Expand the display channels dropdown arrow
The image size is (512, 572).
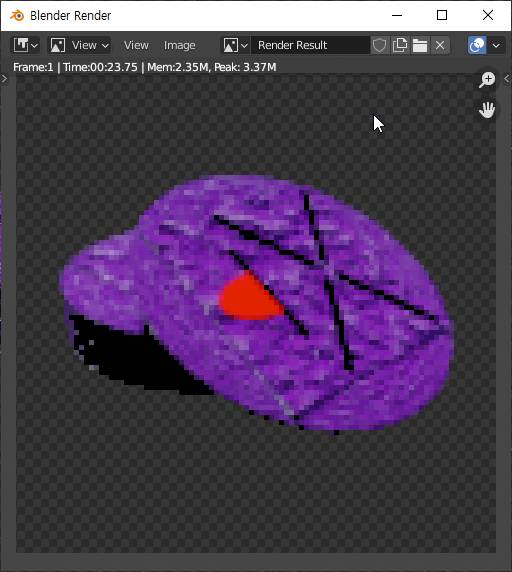[x=496, y=45]
